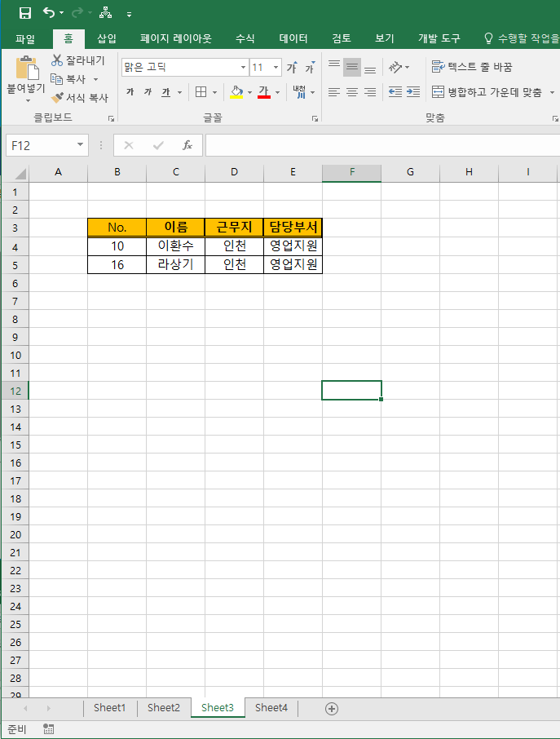
Task: Toggle Underline formatting
Action: tap(165, 92)
